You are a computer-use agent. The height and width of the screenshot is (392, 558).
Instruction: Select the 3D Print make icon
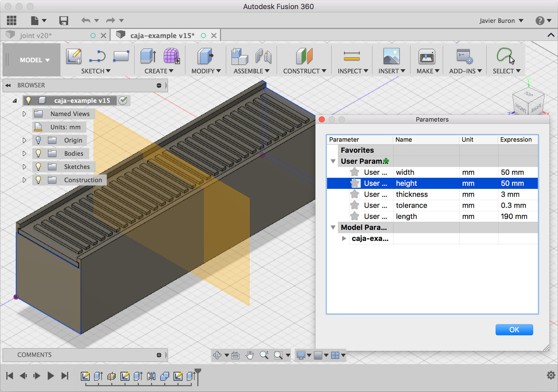427,56
